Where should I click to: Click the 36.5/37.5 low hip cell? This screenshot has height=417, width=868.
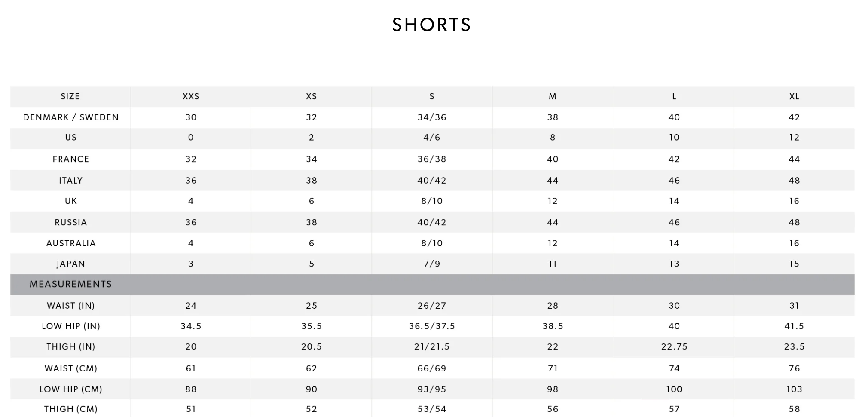click(432, 326)
